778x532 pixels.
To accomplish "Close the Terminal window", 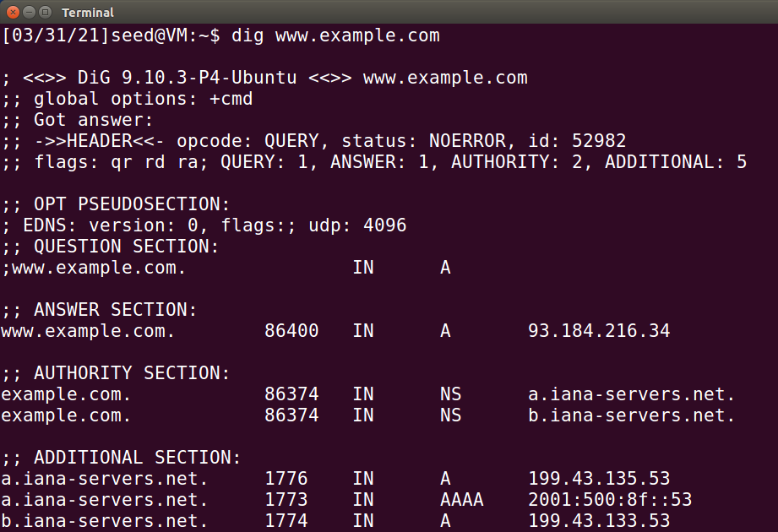I will pyautogui.click(x=13, y=12).
